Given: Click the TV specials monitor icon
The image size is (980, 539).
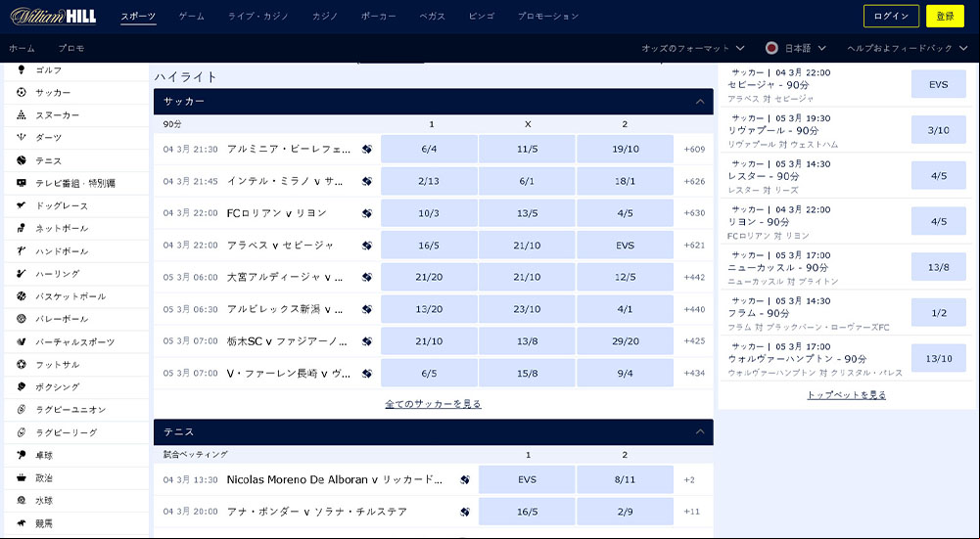Looking at the screenshot, I should 22,183.
